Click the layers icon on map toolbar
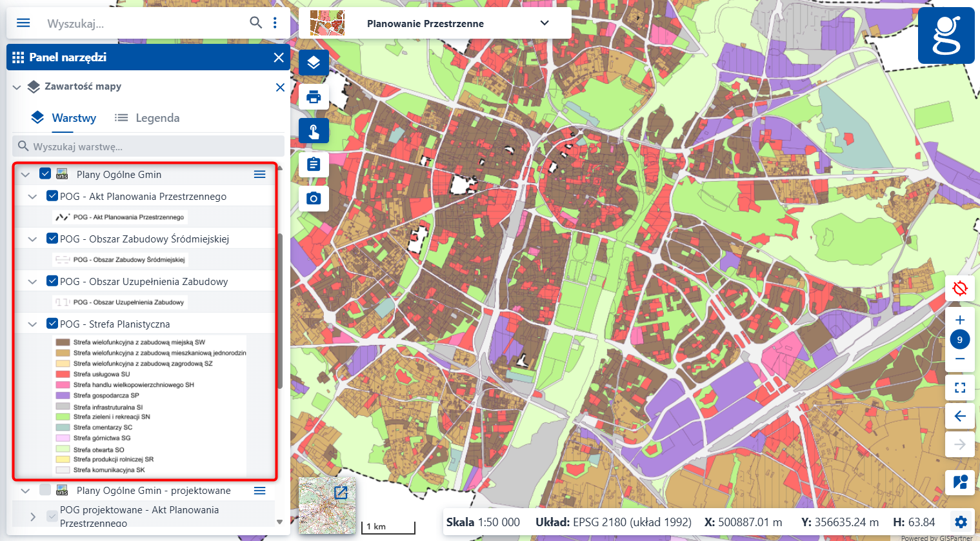 (314, 63)
